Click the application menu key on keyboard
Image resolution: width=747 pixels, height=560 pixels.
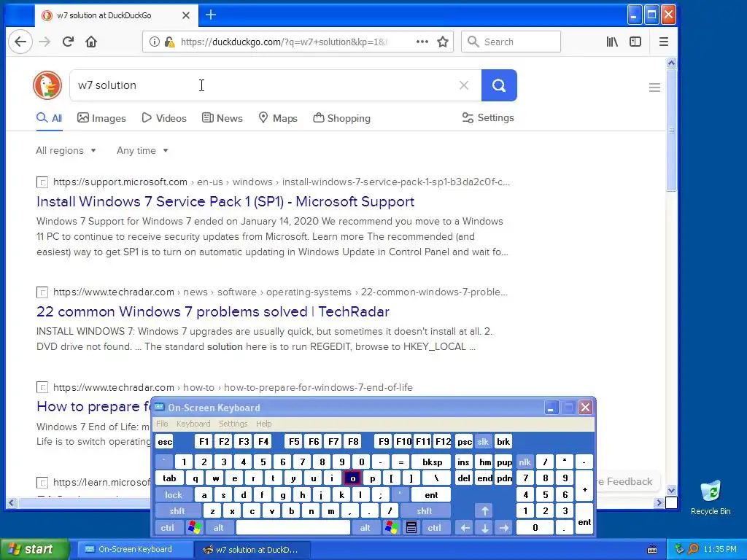[x=411, y=528]
